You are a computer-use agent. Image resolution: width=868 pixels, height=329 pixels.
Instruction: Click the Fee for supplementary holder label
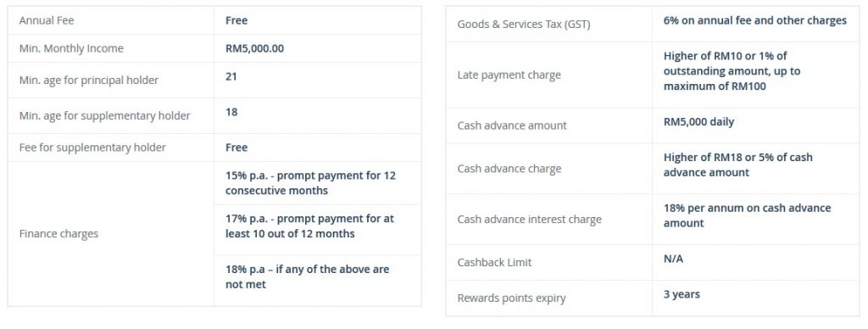[x=92, y=148]
